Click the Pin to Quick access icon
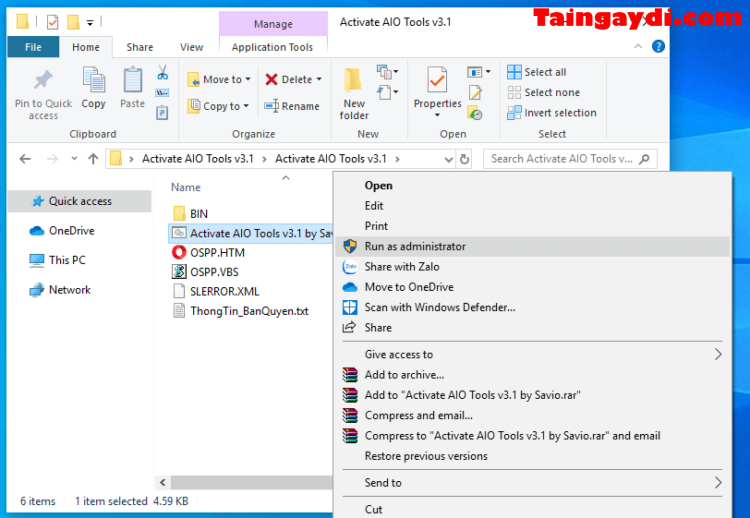The image size is (750, 518). pos(43,80)
